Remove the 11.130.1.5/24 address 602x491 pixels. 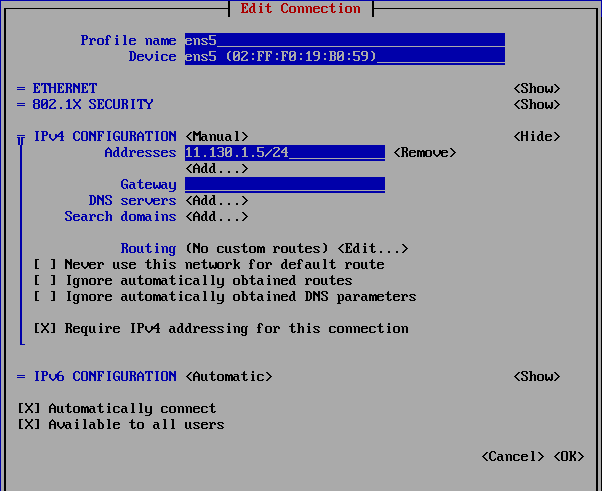tap(424, 152)
